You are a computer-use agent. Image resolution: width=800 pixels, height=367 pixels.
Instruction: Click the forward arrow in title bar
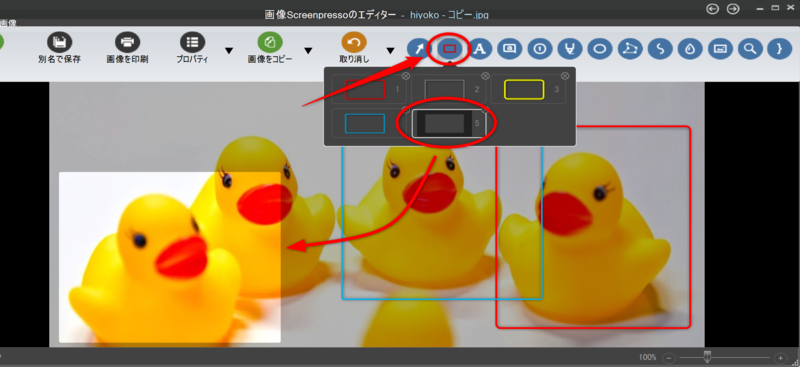(733, 9)
